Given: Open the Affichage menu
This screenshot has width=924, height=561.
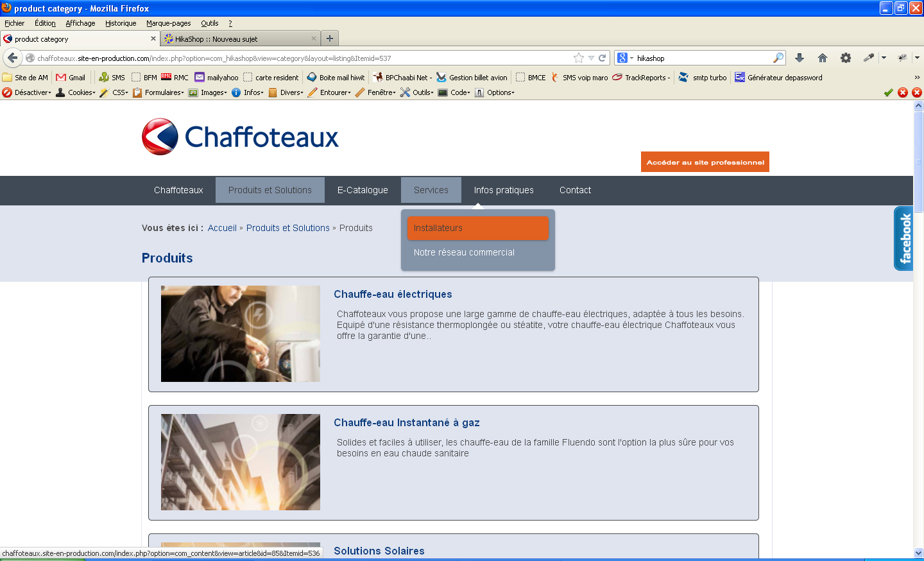Looking at the screenshot, I should (80, 23).
